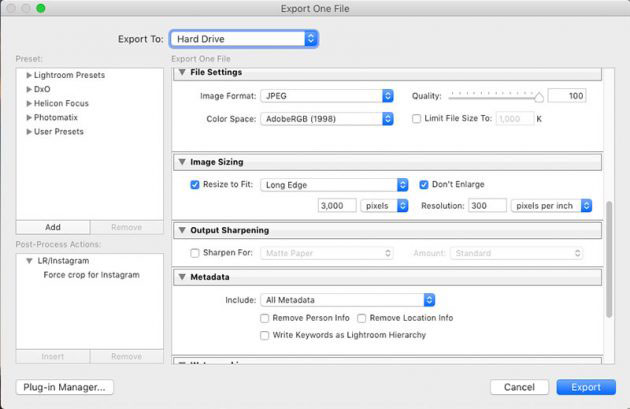Cancel the export dialog
Viewport: 630px width, 409px height.
519,387
